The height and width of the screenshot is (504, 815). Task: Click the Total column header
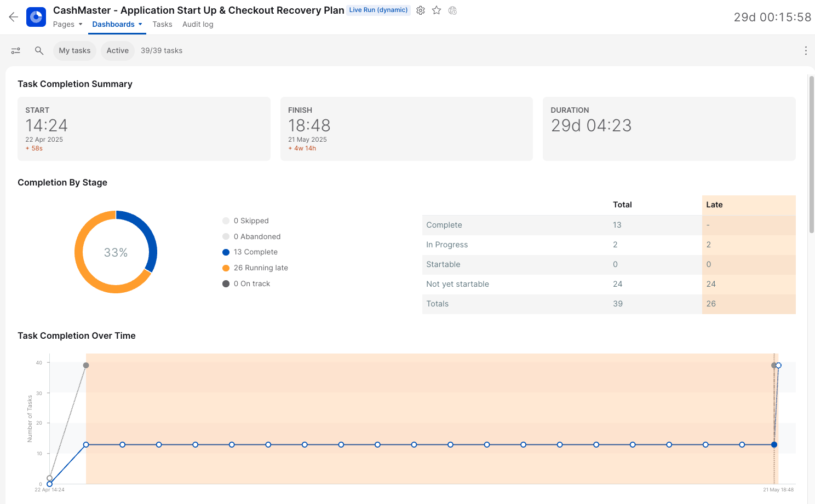622,205
